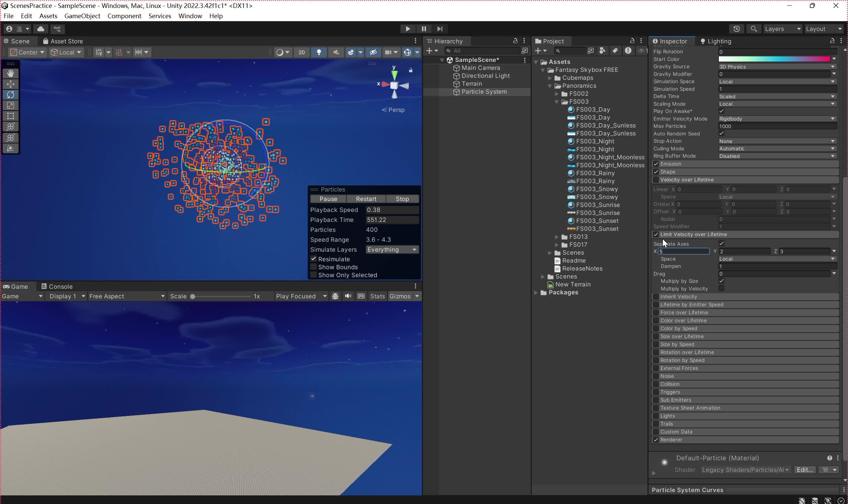The image size is (848, 504).
Task: Expand the FS002 folder
Action: (x=556, y=94)
